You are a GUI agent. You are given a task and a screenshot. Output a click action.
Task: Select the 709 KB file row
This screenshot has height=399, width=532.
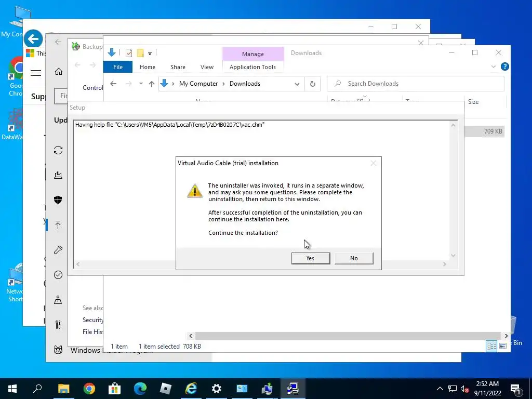[x=484, y=131]
